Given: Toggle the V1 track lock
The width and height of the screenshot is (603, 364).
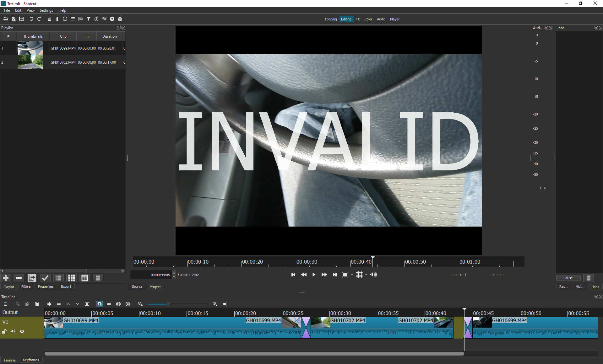Looking at the screenshot, I should tap(4, 331).
